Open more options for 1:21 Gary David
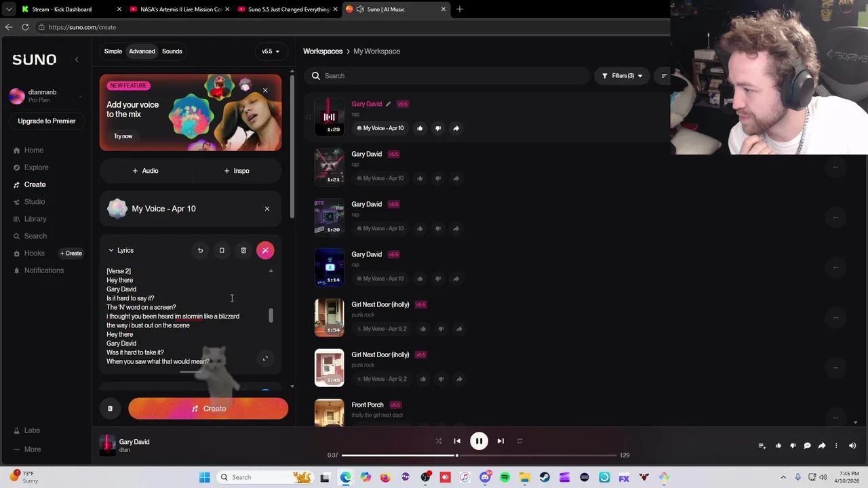The image size is (868, 488). pos(835,167)
